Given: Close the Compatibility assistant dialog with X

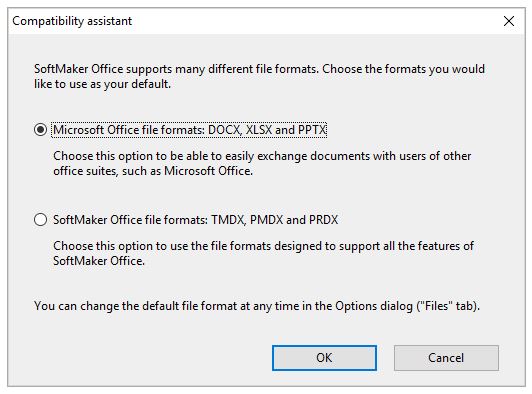Looking at the screenshot, I should (509, 21).
